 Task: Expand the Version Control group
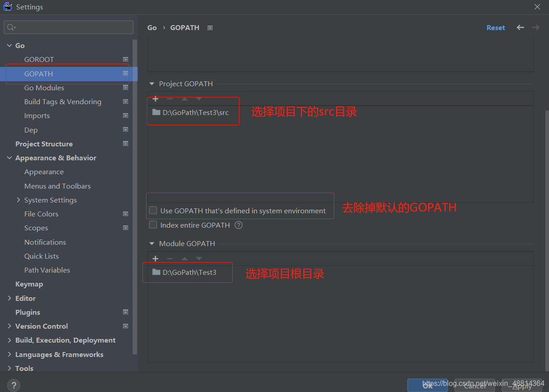click(9, 326)
